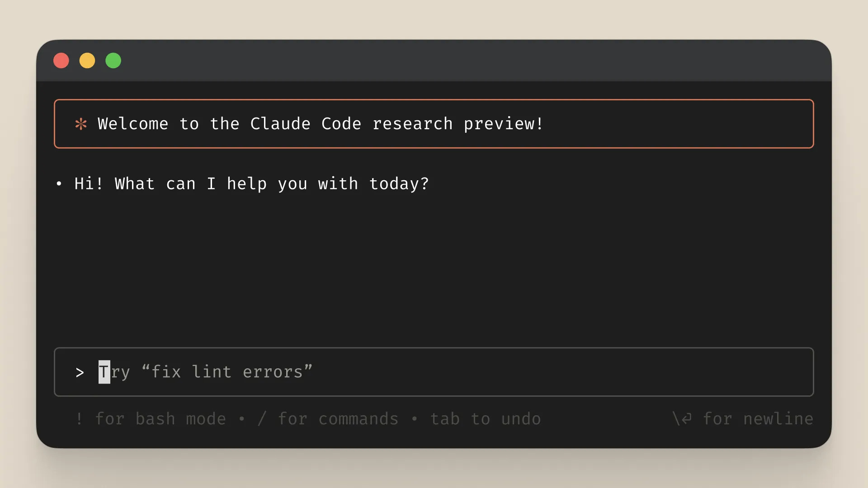Click the "!" bash mode indicator
Image resolution: width=868 pixels, height=488 pixels.
point(80,418)
